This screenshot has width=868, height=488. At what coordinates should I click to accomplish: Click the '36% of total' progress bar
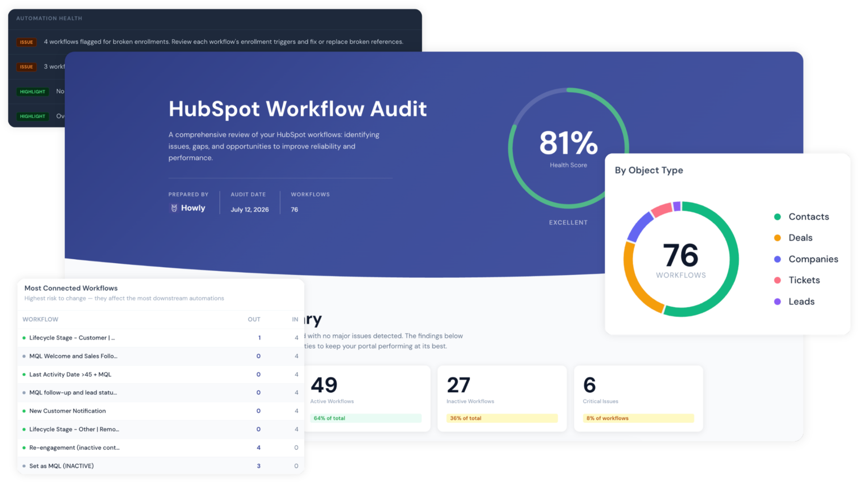tap(502, 418)
